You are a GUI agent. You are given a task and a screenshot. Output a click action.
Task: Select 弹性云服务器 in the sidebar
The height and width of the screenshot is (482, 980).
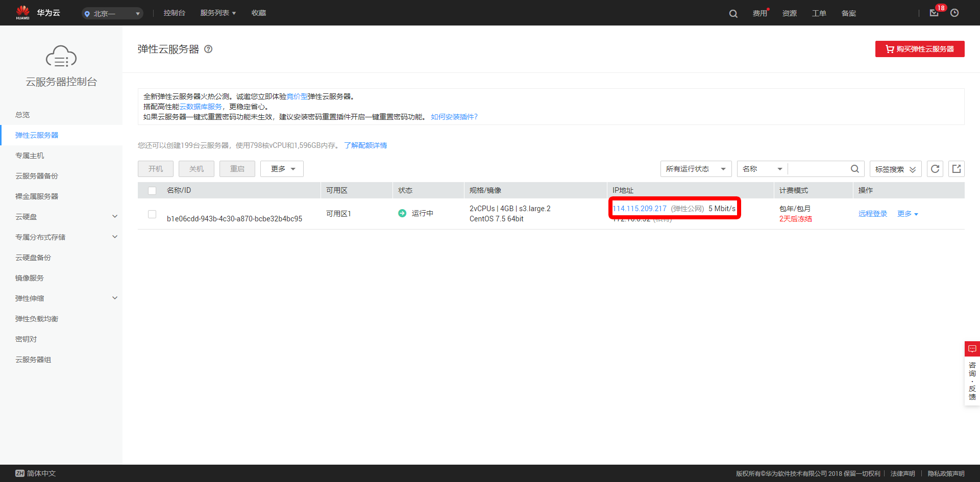pyautogui.click(x=61, y=135)
